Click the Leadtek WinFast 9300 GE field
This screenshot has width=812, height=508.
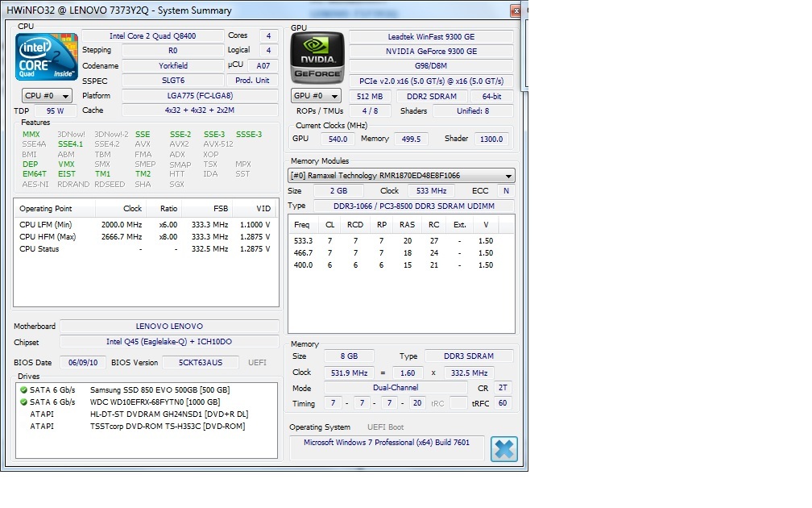pos(432,37)
